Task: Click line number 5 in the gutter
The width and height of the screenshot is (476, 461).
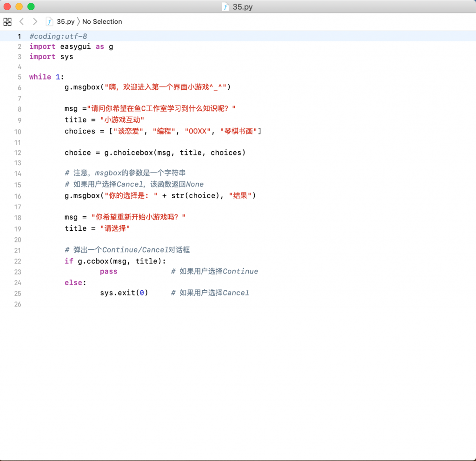Action: (19, 77)
